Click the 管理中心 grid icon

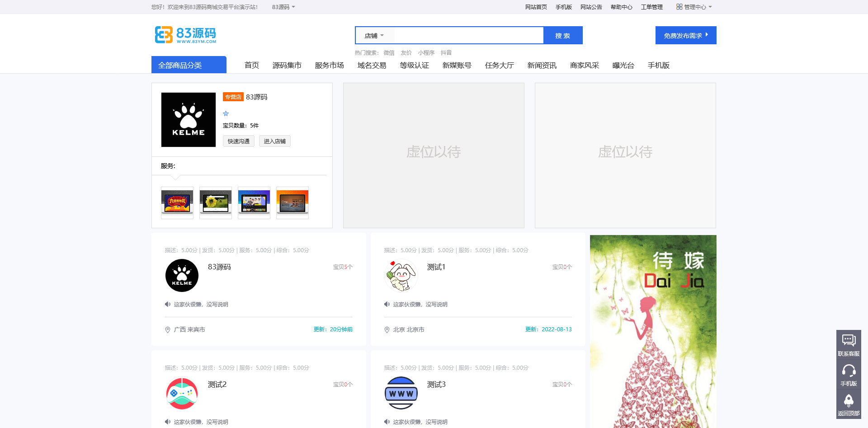679,7
